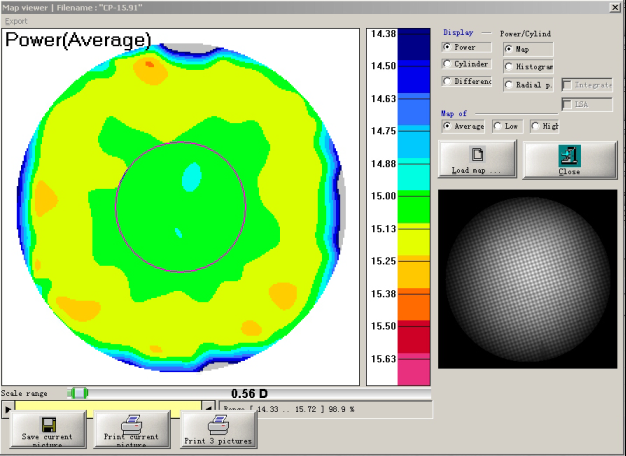Image resolution: width=626 pixels, height=456 pixels.
Task: Open the Export menu
Action: [x=16, y=20]
